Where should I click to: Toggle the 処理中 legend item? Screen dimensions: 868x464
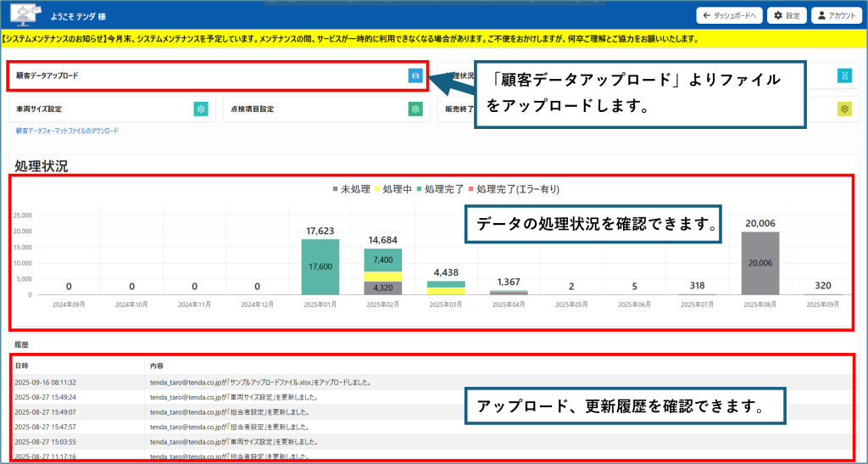pos(393,189)
